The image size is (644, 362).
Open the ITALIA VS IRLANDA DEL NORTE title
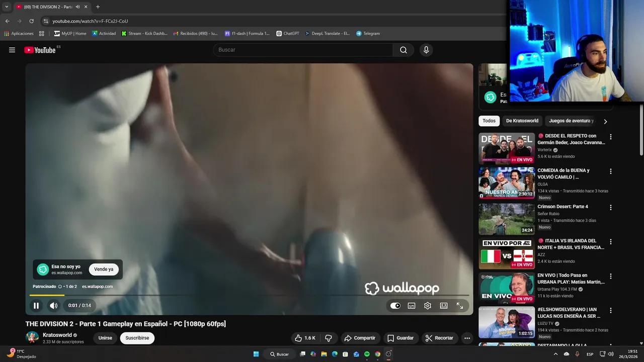point(571,244)
